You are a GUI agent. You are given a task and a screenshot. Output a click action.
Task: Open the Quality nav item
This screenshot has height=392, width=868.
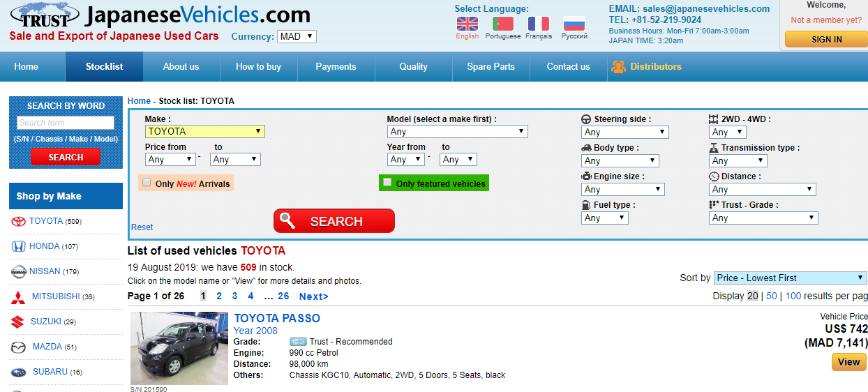point(414,67)
